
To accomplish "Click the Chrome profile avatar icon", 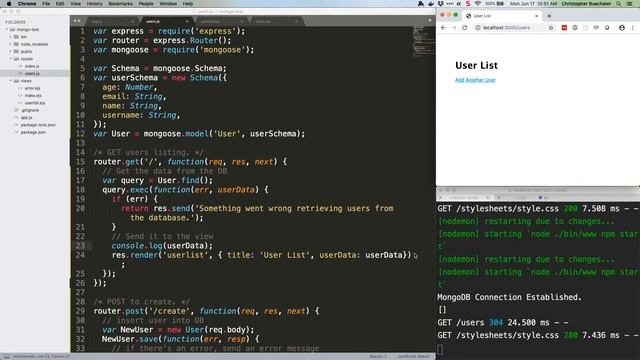I will pyautogui.click(x=622, y=28).
